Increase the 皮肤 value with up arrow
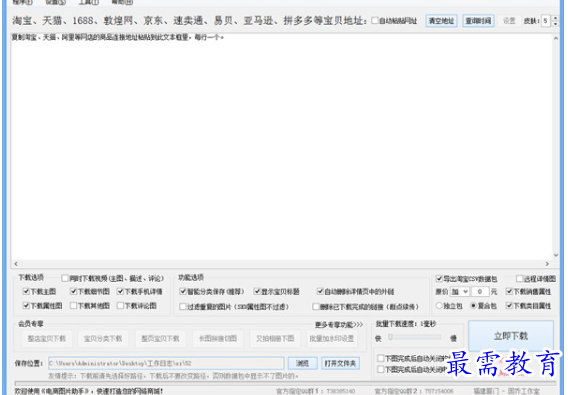 pos(555,18)
